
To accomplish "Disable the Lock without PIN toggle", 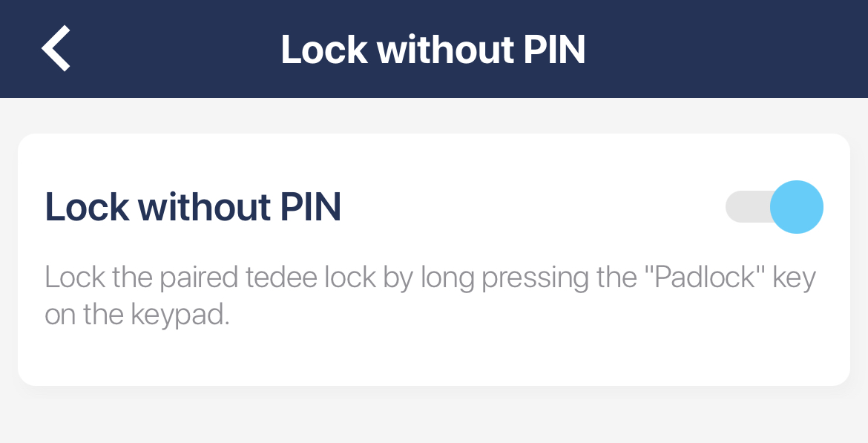I will [774, 206].
